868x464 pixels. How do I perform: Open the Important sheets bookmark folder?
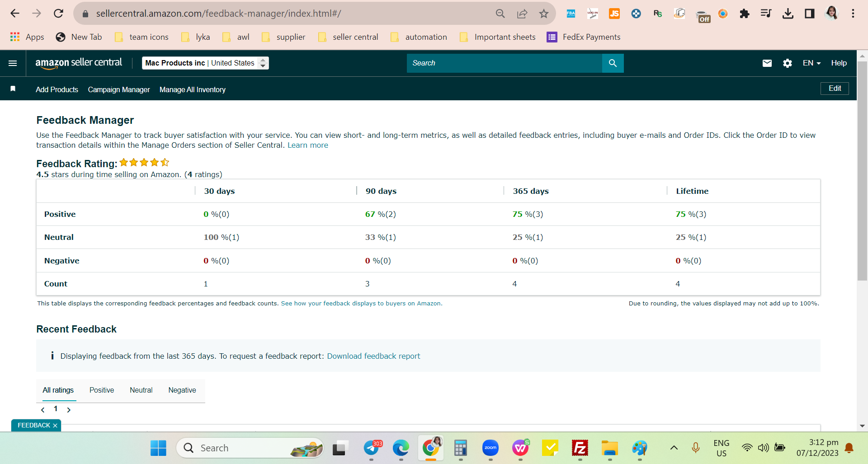497,37
